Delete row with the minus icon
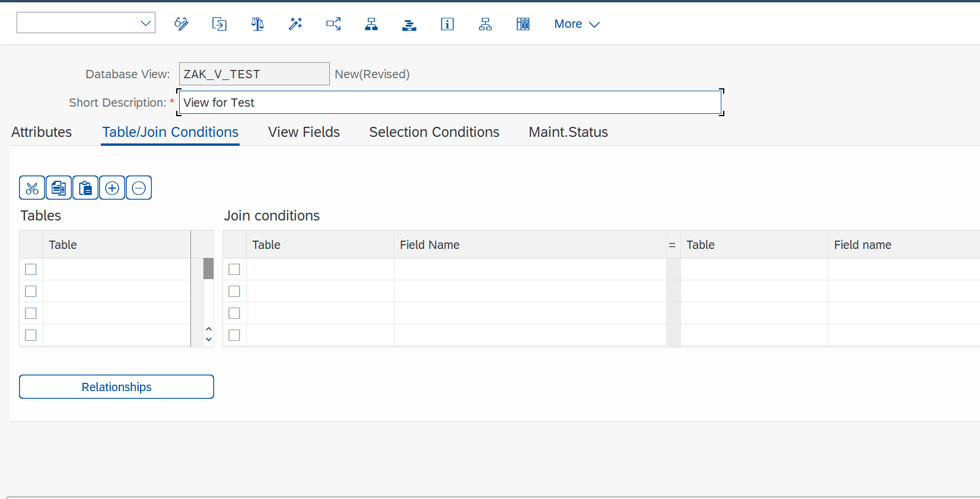Viewport: 980px width, 499px height. click(x=139, y=188)
